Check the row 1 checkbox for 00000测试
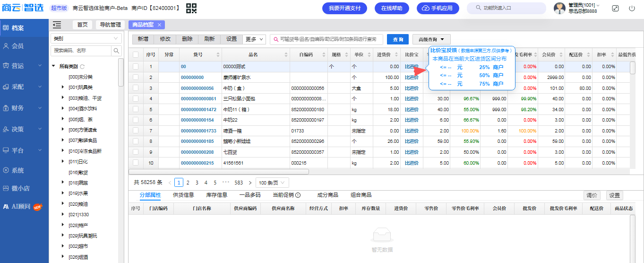This screenshot has height=263, width=644. [136, 67]
